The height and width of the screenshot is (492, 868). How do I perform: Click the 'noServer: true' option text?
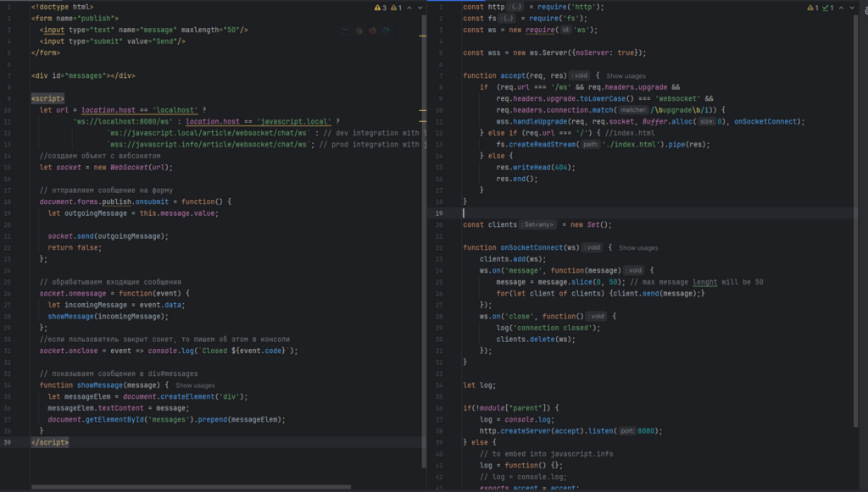(x=605, y=53)
